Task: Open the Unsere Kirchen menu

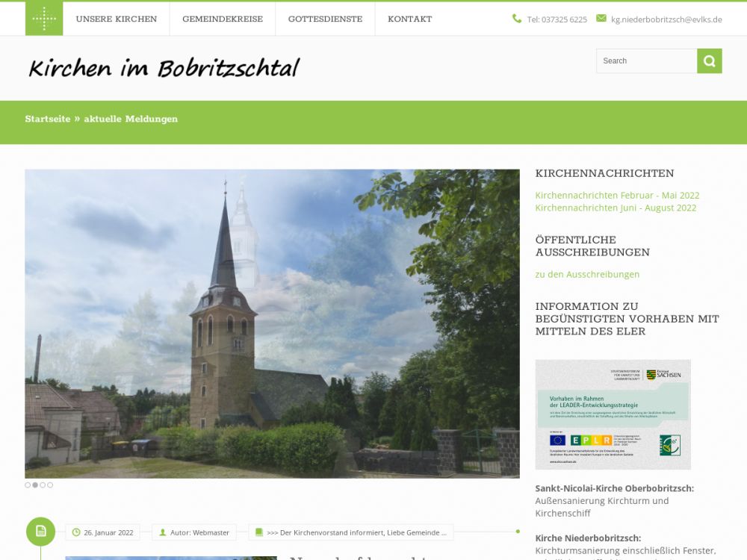Action: pos(117,19)
